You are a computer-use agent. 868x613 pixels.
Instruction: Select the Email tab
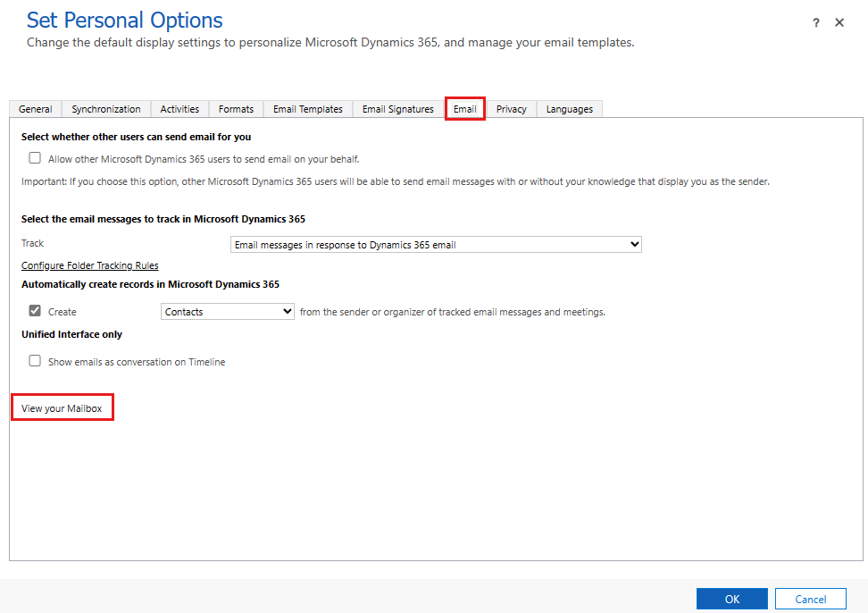pos(465,109)
